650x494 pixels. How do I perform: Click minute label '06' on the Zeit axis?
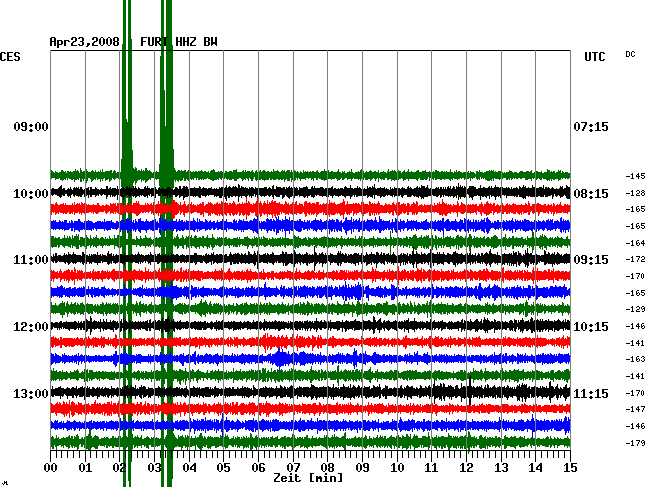tap(258, 468)
